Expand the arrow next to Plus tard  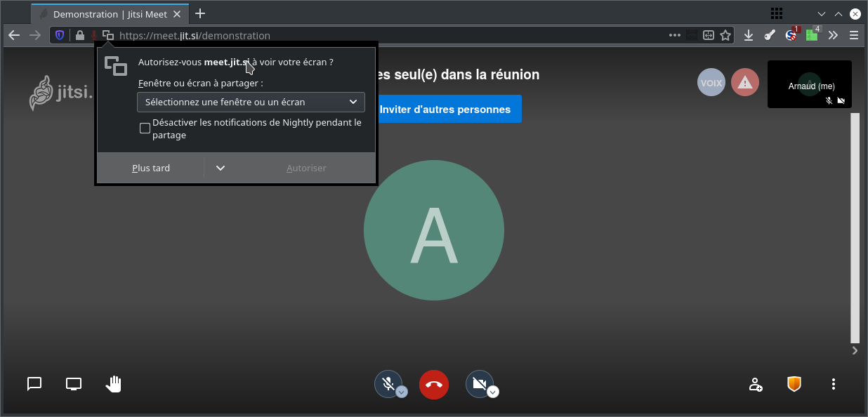221,168
